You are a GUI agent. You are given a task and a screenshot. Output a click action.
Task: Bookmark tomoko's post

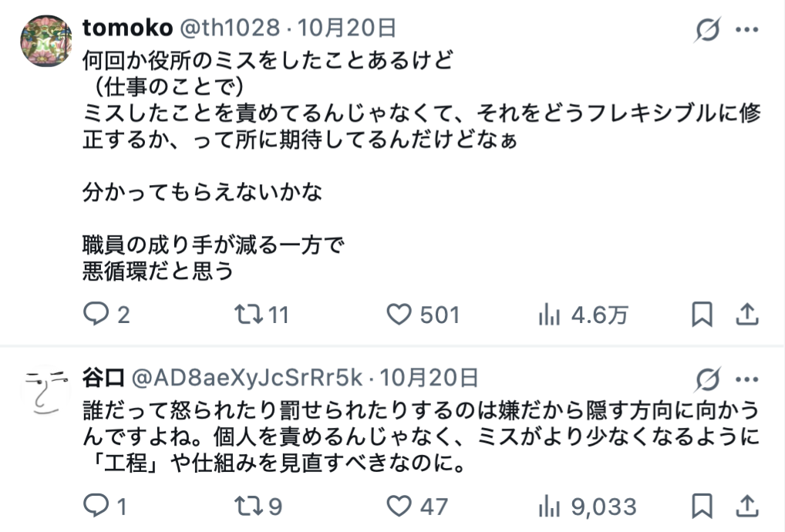click(702, 315)
